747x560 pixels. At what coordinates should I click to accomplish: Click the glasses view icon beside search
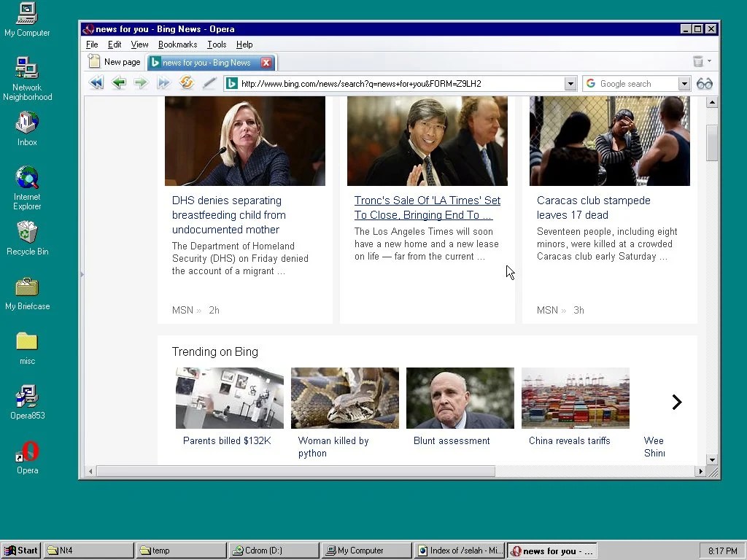tap(704, 84)
